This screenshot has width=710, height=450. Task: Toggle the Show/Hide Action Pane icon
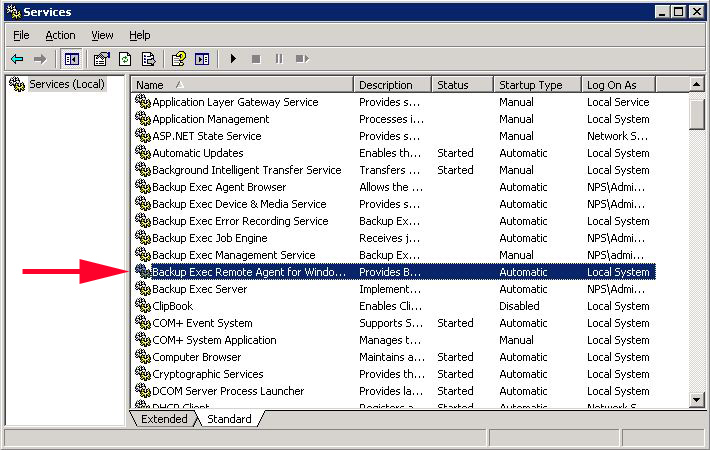click(x=202, y=59)
